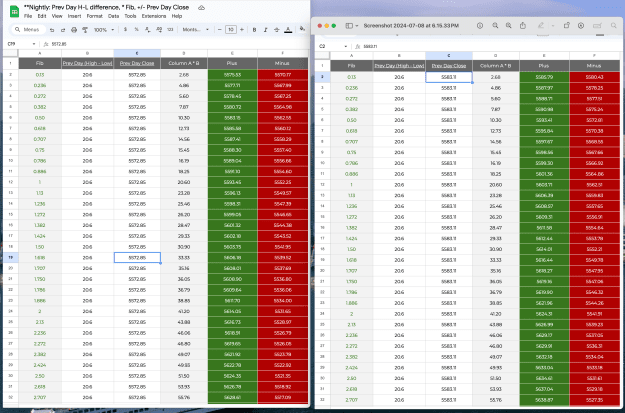The width and height of the screenshot is (625, 413).
Task: Click the Prev Day Close header in Sheets window
Action: point(137,63)
